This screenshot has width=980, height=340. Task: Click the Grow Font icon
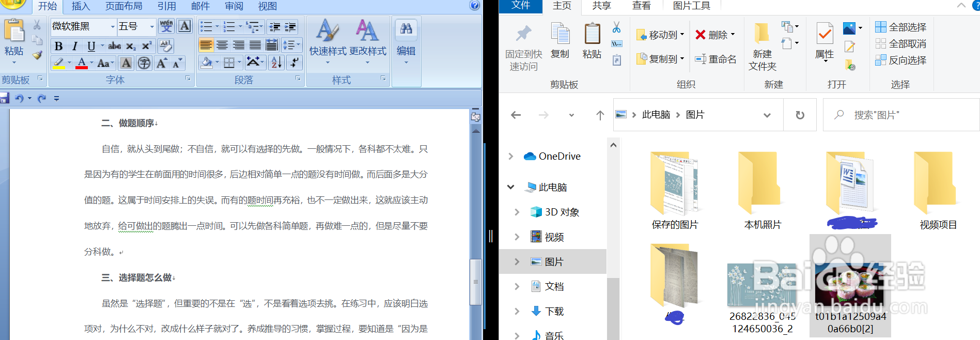[x=162, y=63]
